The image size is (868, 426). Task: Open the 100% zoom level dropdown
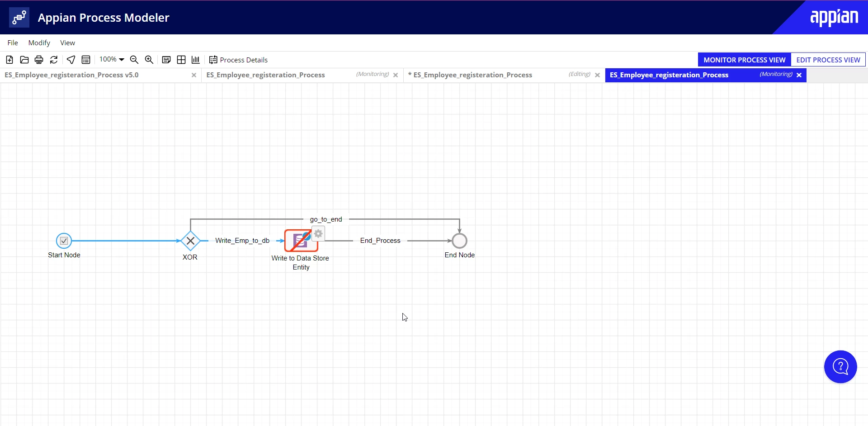pyautogui.click(x=112, y=59)
